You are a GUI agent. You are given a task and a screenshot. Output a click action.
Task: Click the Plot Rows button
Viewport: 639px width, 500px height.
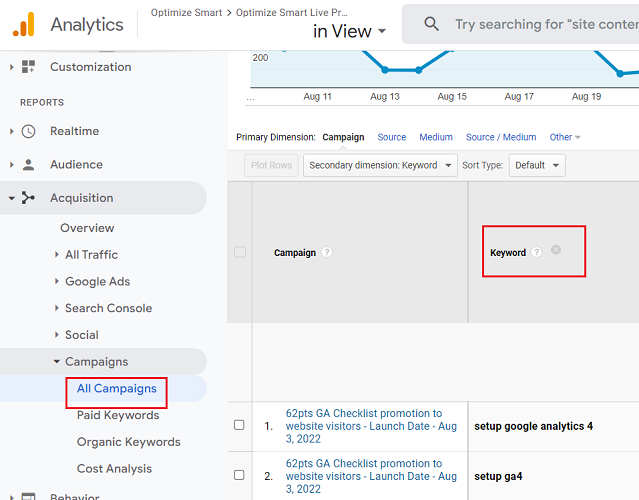(271, 165)
